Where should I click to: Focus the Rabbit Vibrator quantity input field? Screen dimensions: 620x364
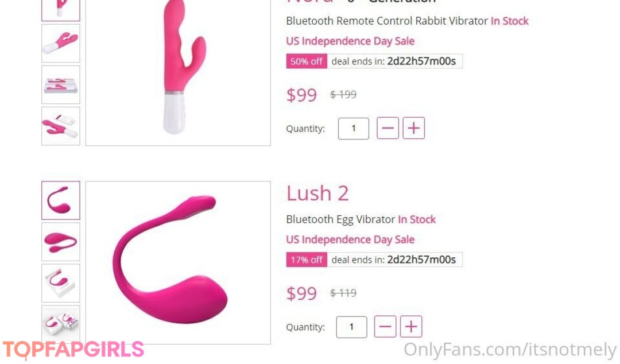pyautogui.click(x=354, y=128)
